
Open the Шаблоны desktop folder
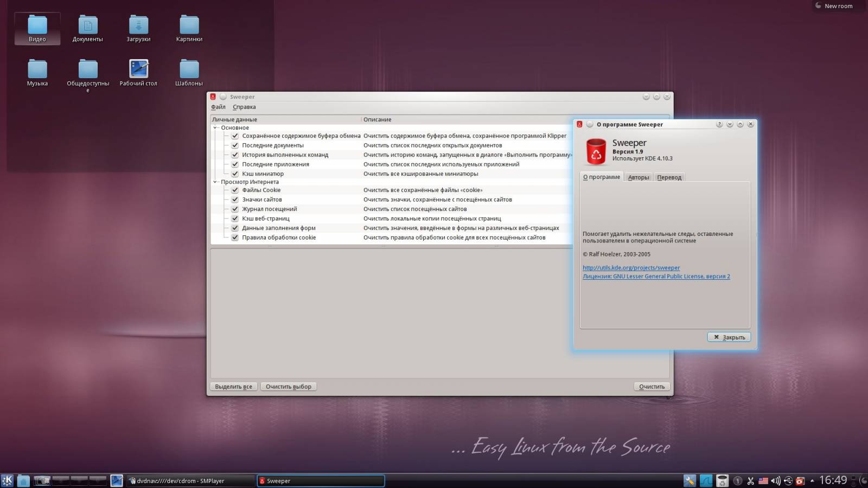(x=189, y=73)
